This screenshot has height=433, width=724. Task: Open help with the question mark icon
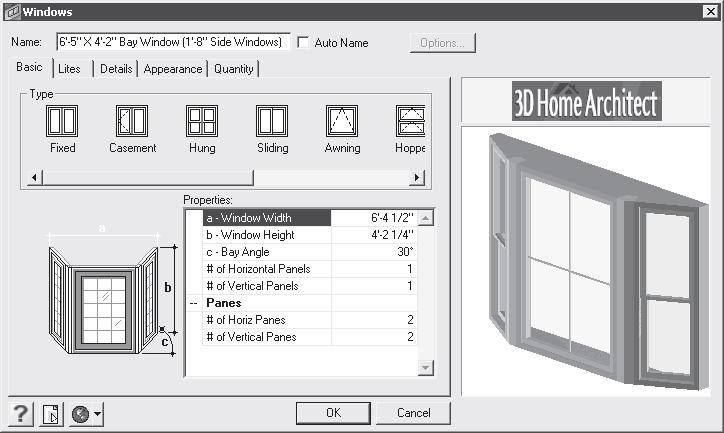pos(23,413)
